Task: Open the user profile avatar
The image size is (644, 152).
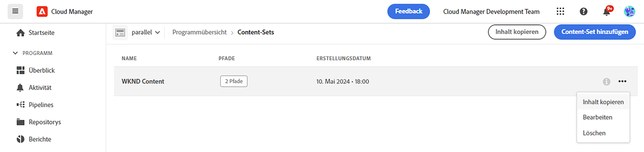Action: pos(629,11)
